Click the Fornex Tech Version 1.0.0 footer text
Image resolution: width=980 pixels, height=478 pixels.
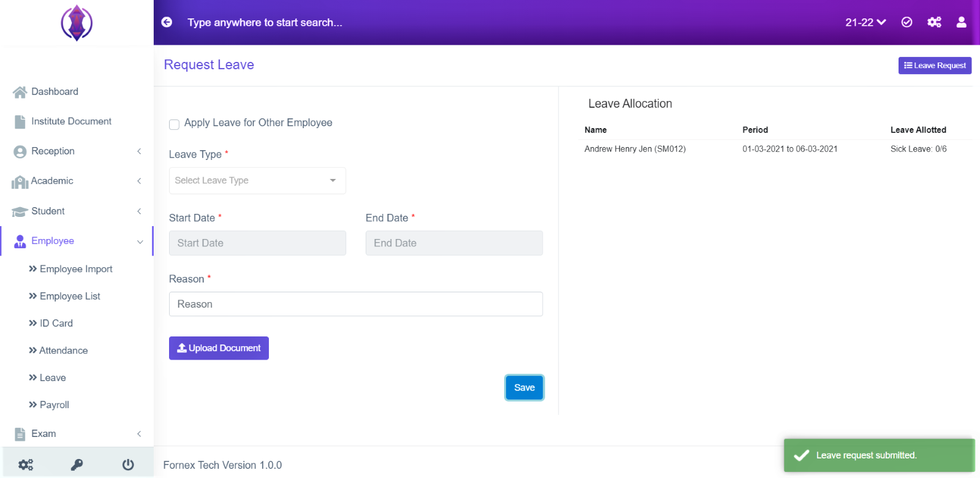click(222, 465)
